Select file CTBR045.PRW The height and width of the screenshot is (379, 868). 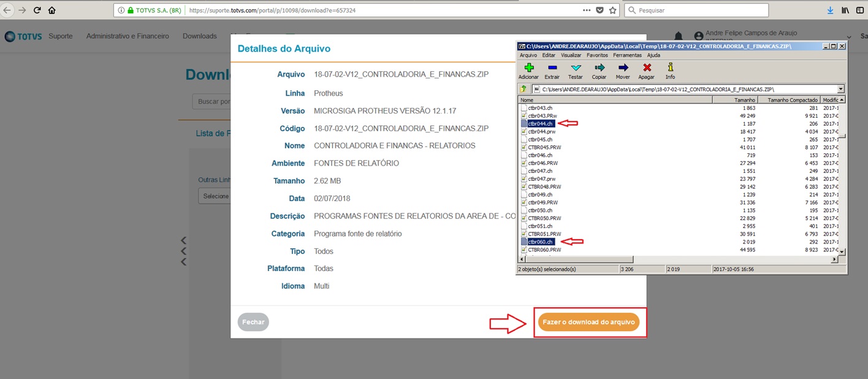pos(544,147)
